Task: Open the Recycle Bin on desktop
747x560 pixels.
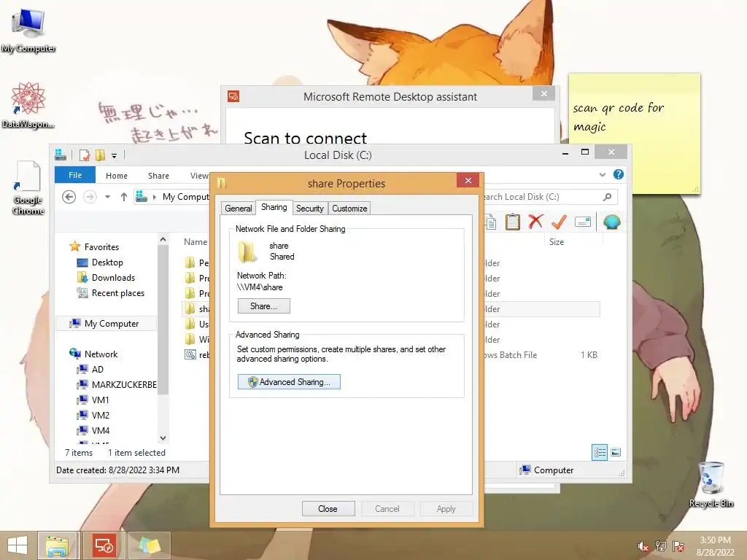Action: 711,483
